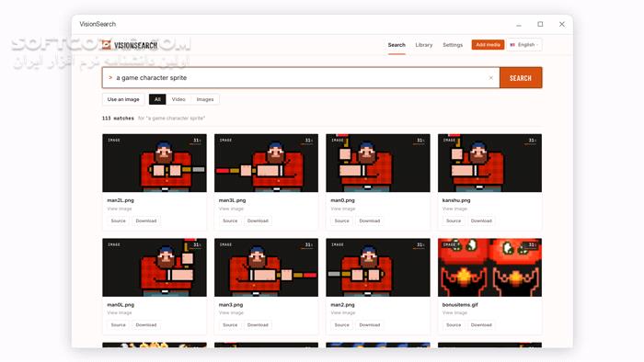Open the man3L.png thumbnail
This screenshot has width=644, height=362.
click(x=266, y=163)
